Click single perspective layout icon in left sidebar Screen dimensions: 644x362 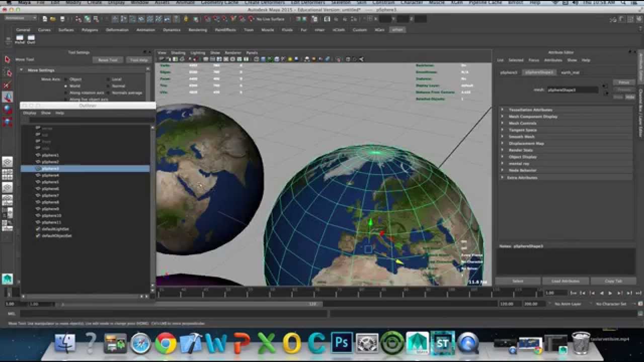point(8,162)
